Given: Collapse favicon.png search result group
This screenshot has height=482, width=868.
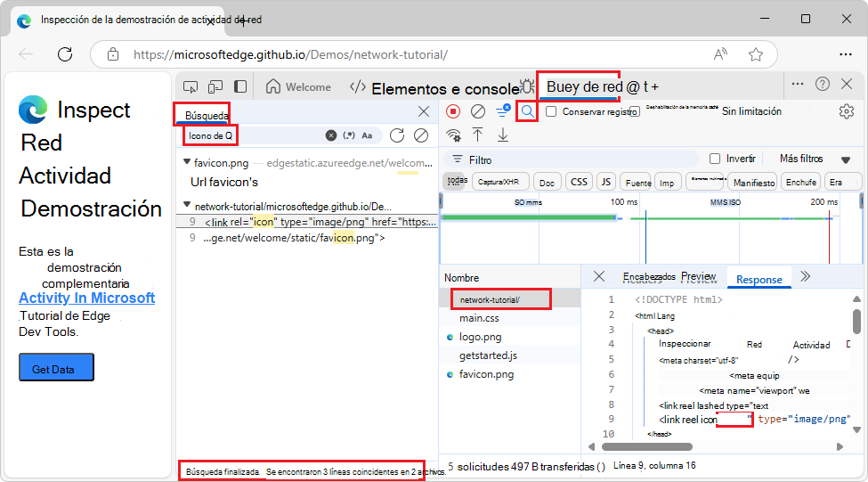Looking at the screenshot, I should [187, 162].
